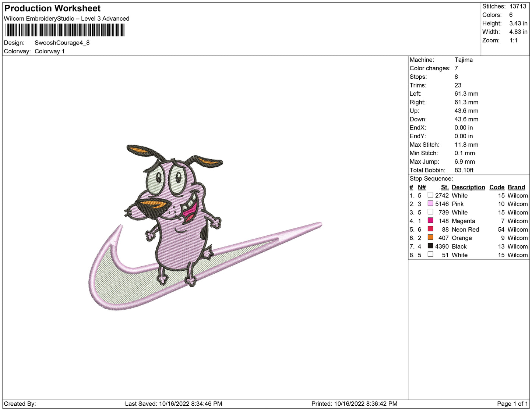The image size is (532, 409).
Task: Click the Height value "3.43 in"
Action: coord(518,23)
